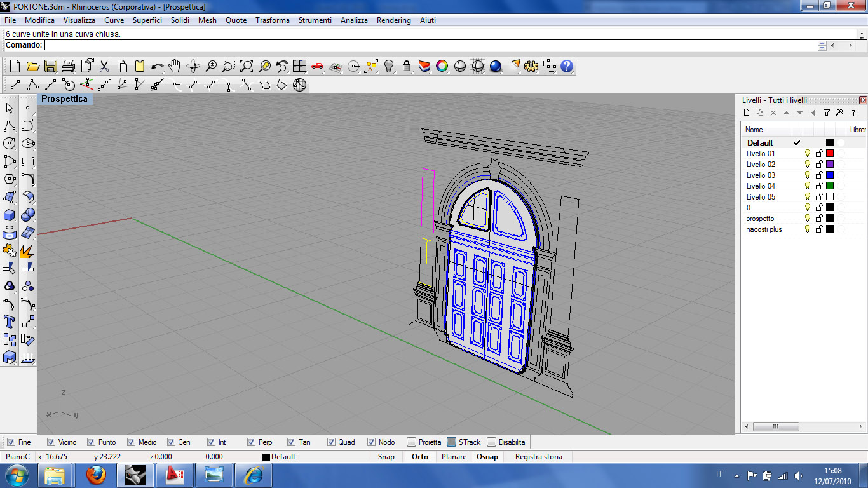
Task: Save the model with floppy icon
Action: click(51, 66)
